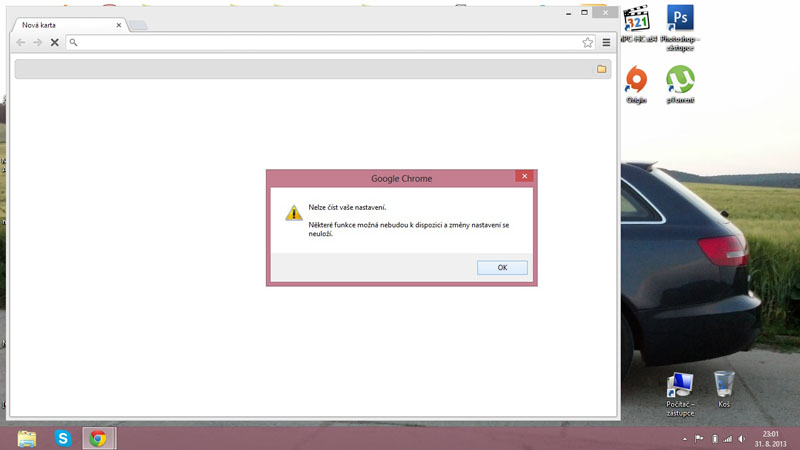The width and height of the screenshot is (800, 450).
Task: Open the network signal tray icon
Action: [x=728, y=439]
